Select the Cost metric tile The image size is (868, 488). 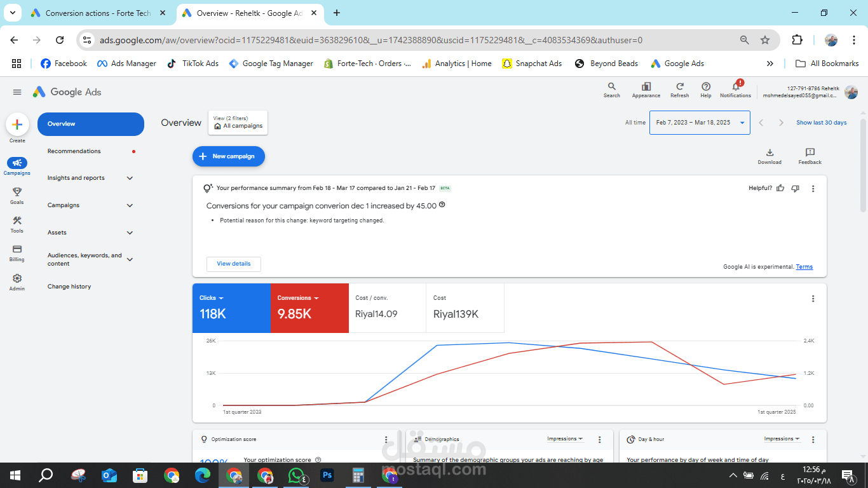click(x=465, y=308)
